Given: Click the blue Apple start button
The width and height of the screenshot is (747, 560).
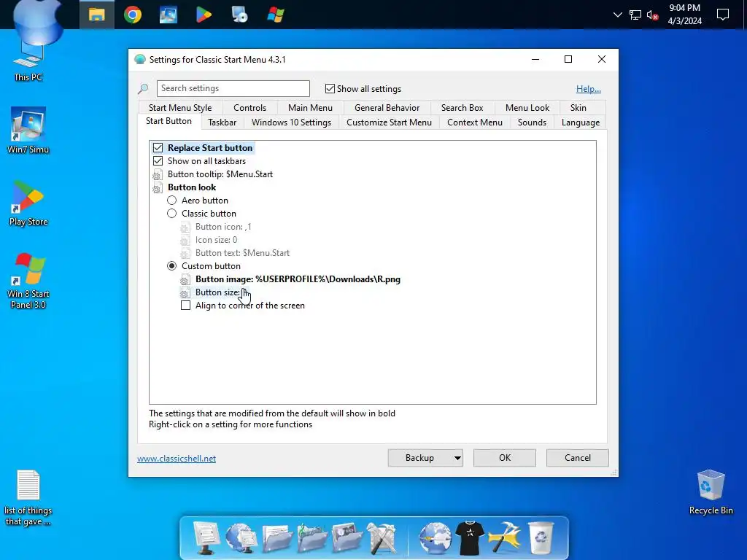Looking at the screenshot, I should (x=37, y=21).
